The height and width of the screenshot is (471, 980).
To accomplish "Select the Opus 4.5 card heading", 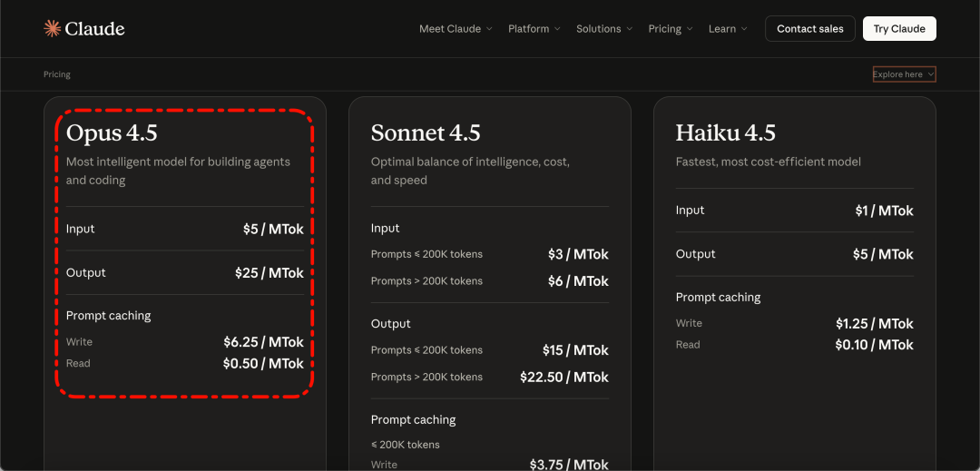I will click(x=112, y=133).
